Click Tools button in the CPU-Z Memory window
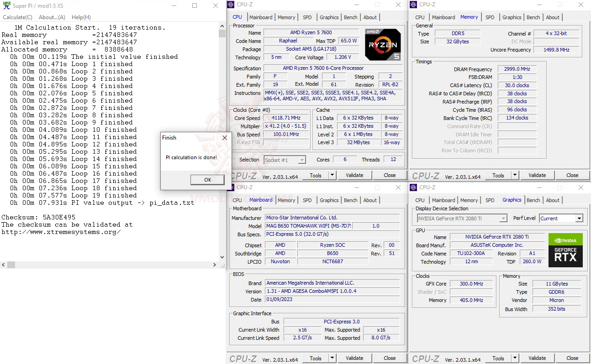591x364 pixels. click(x=498, y=175)
